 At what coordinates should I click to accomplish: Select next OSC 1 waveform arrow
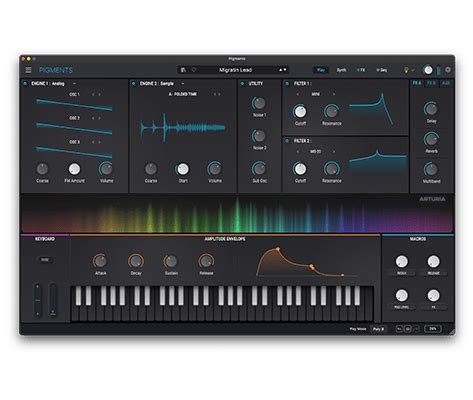99,95
